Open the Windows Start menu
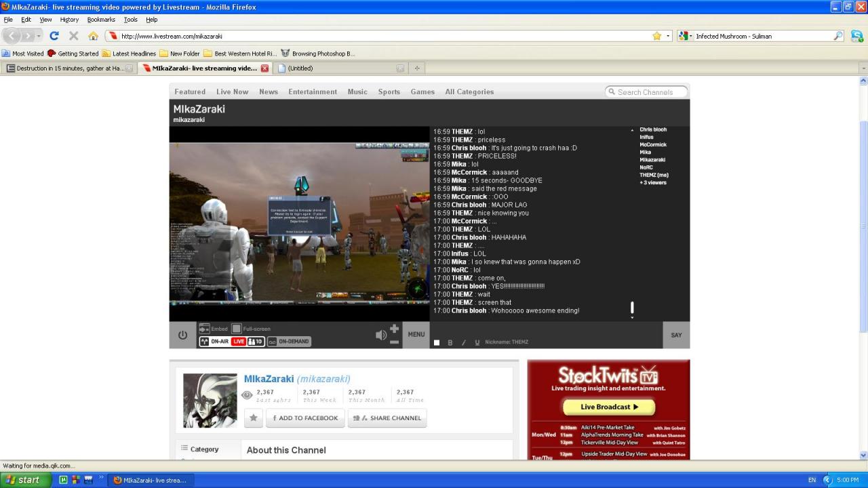The width and height of the screenshot is (868, 488). click(x=24, y=480)
